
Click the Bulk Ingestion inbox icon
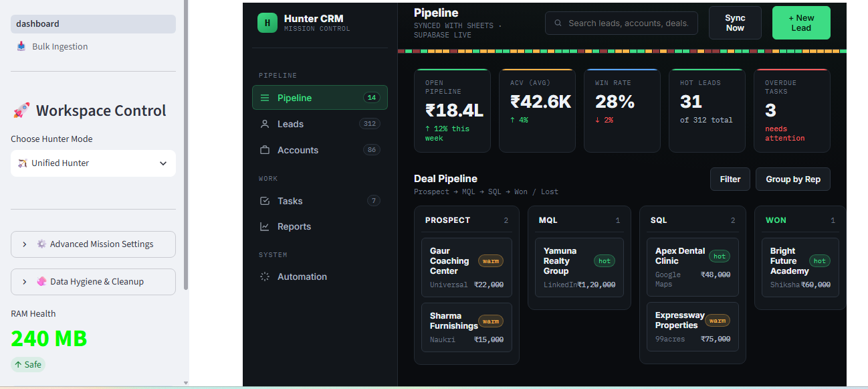pyautogui.click(x=21, y=46)
